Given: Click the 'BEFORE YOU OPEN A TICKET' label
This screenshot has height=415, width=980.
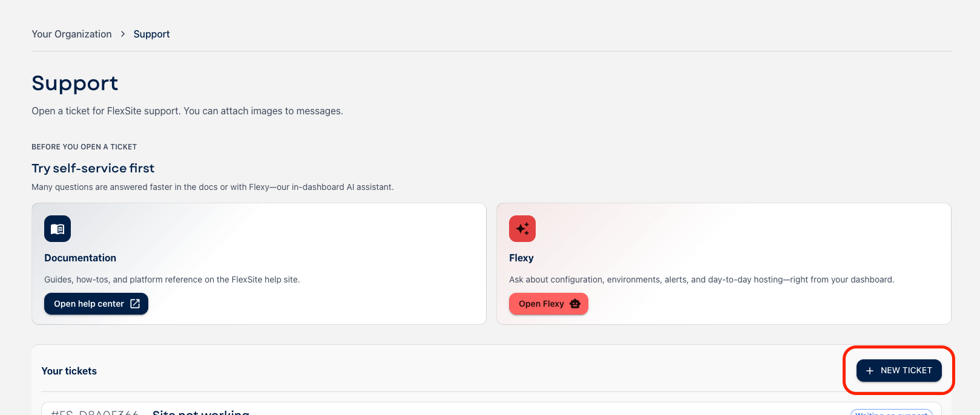Looking at the screenshot, I should pyautogui.click(x=84, y=147).
